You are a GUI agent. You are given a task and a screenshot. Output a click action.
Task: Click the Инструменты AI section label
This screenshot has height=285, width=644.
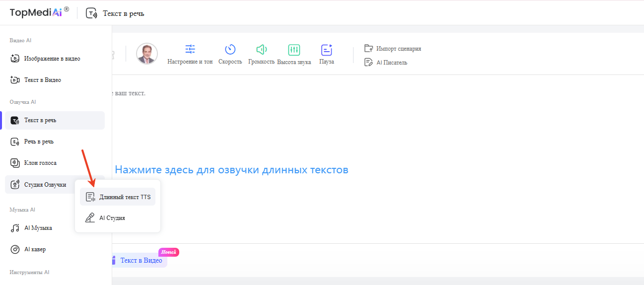pos(29,272)
